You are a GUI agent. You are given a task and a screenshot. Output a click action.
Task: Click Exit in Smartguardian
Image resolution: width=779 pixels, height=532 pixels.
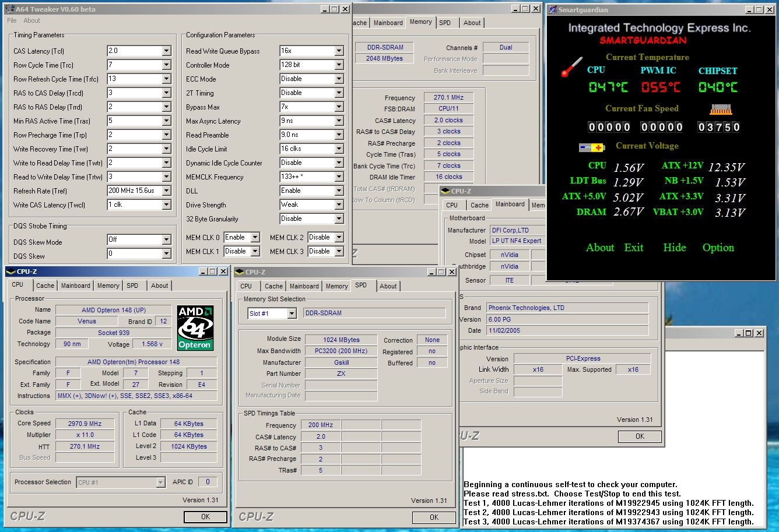click(634, 248)
